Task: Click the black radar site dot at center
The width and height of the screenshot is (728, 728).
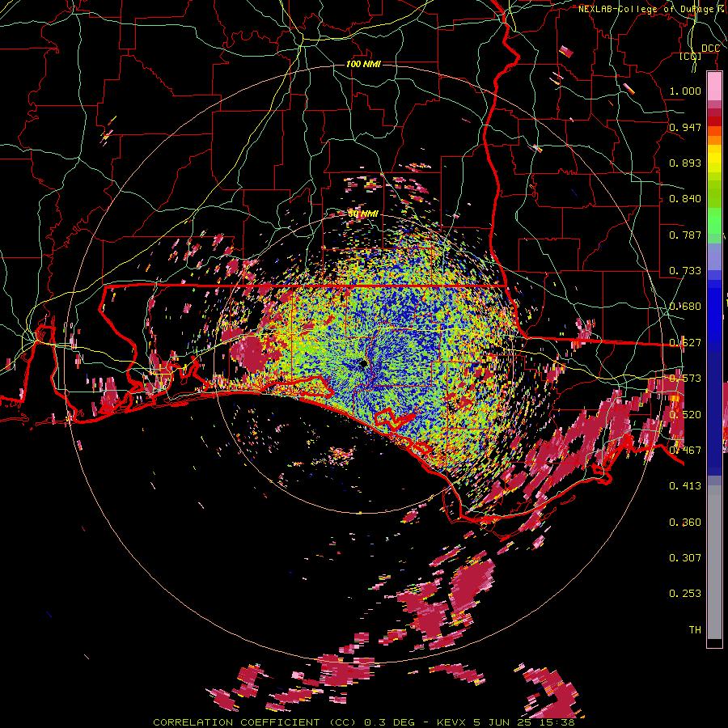Action: 363,364
